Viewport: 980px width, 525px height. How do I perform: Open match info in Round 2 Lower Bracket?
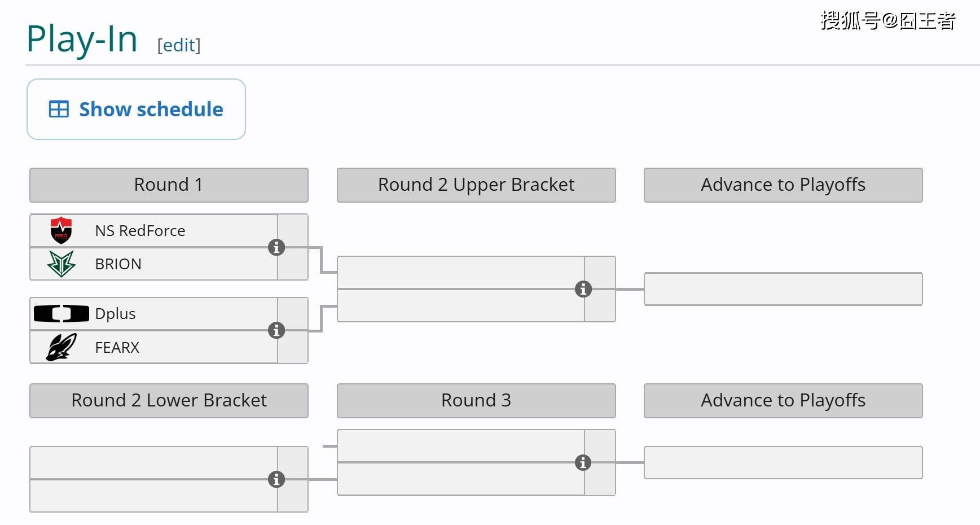(x=276, y=479)
